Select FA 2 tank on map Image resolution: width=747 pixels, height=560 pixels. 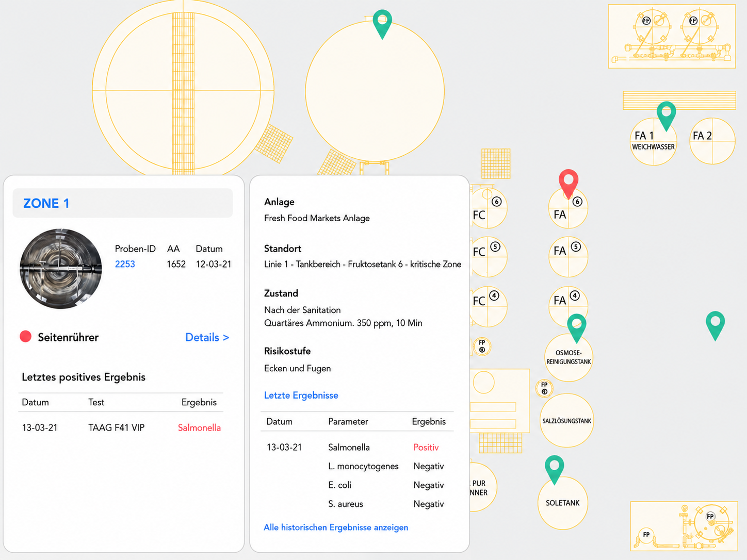coord(712,141)
